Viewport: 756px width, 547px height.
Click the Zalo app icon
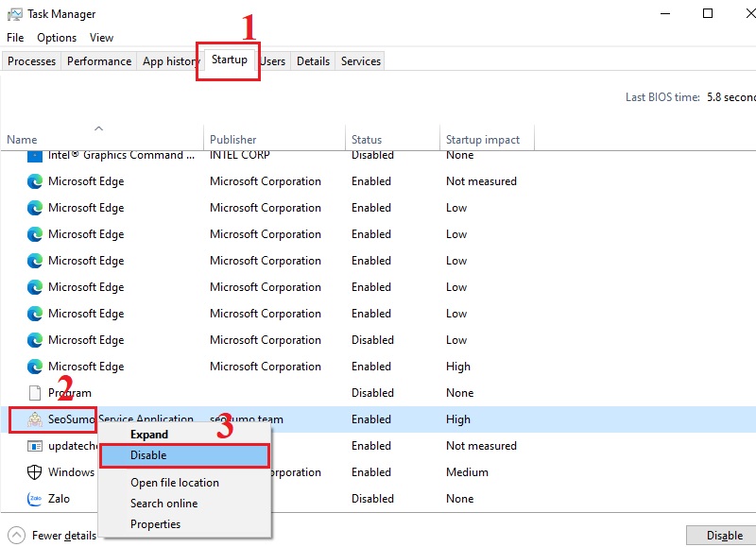(x=35, y=499)
